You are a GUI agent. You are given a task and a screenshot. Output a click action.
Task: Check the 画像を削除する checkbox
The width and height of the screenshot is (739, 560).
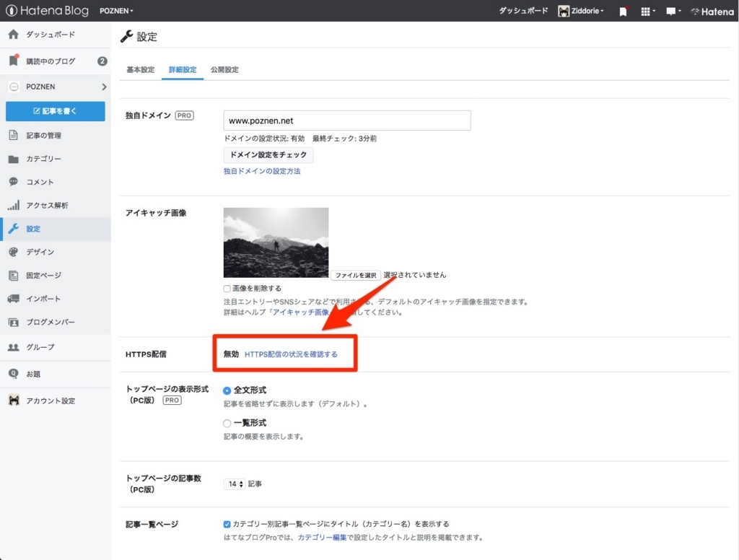point(227,288)
